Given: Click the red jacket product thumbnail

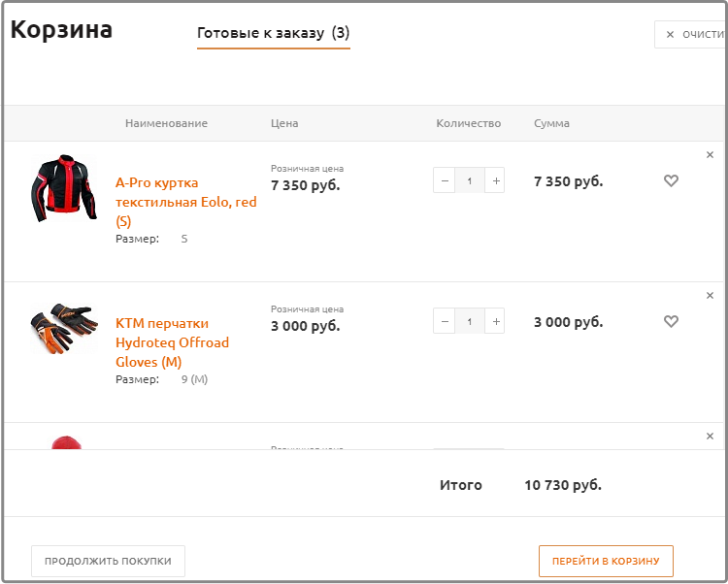Looking at the screenshot, I should pos(64,188).
